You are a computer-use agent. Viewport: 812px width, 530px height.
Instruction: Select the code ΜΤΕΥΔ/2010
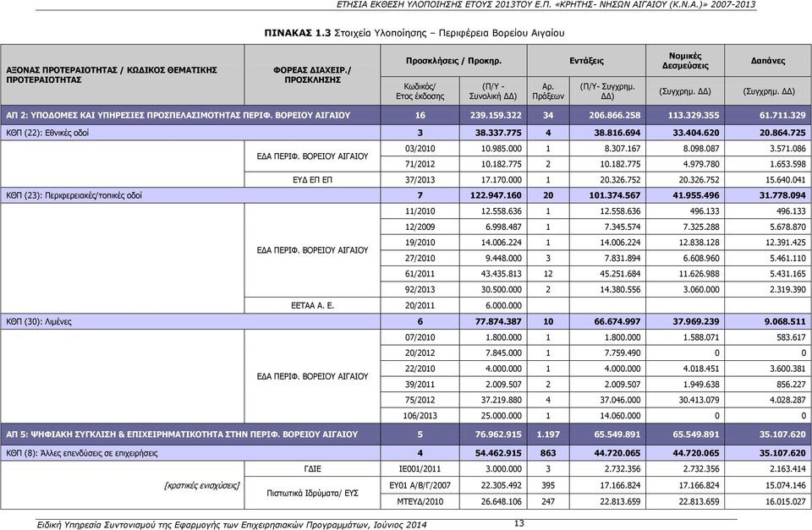(x=420, y=502)
